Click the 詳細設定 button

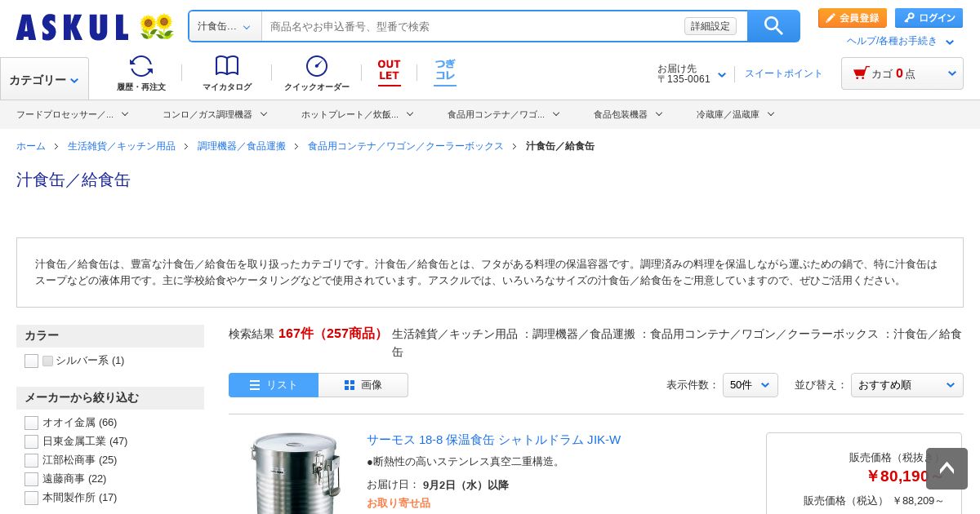[x=710, y=26]
